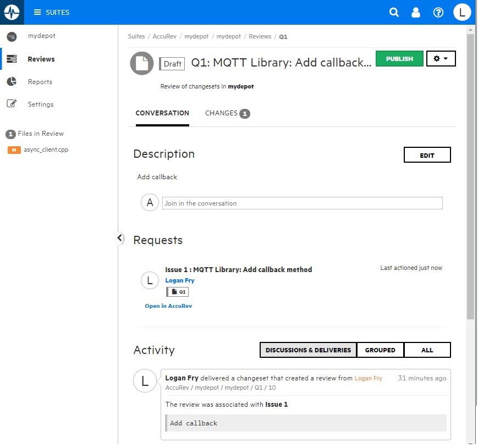Click the mydepot depot icon in sidebar

[12, 36]
